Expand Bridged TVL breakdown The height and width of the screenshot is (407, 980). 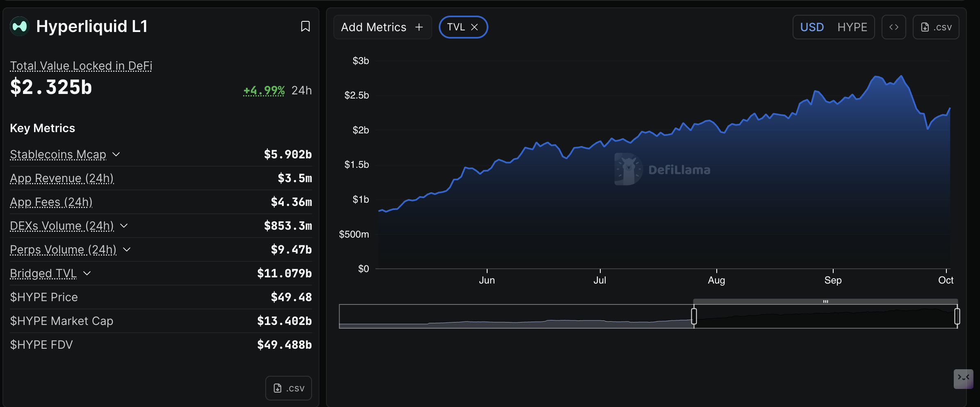(87, 273)
